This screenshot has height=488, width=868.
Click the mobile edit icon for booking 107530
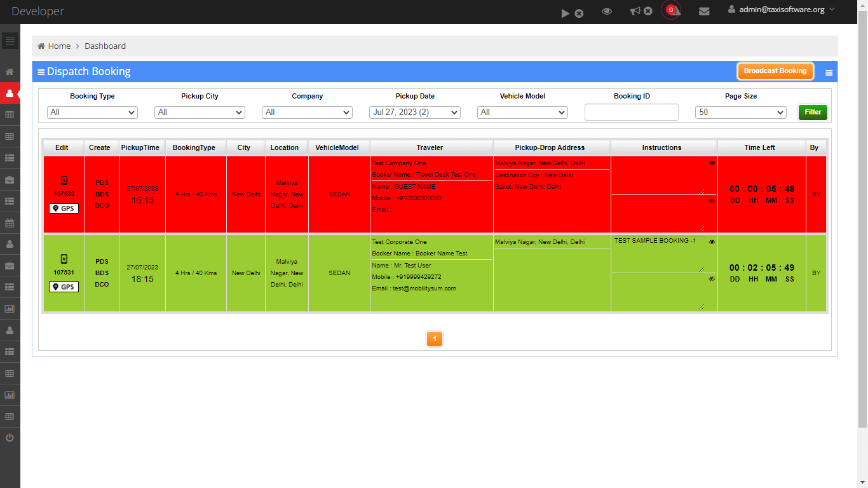point(64,180)
